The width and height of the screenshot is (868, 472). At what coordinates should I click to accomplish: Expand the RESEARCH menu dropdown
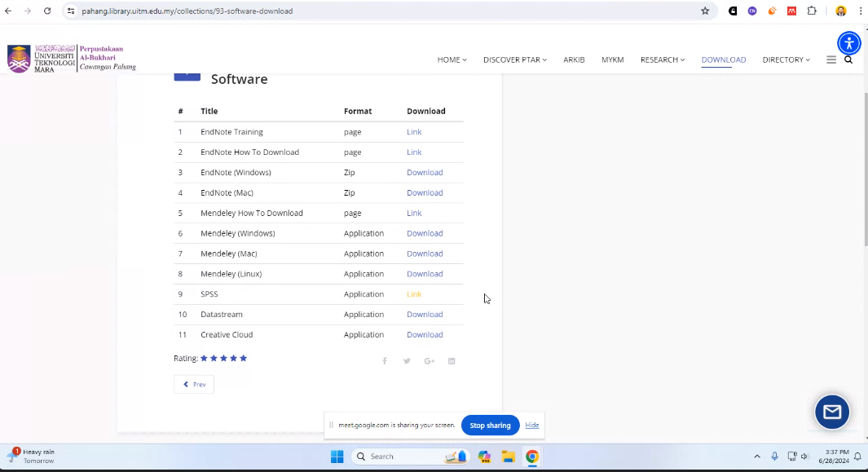[662, 60]
